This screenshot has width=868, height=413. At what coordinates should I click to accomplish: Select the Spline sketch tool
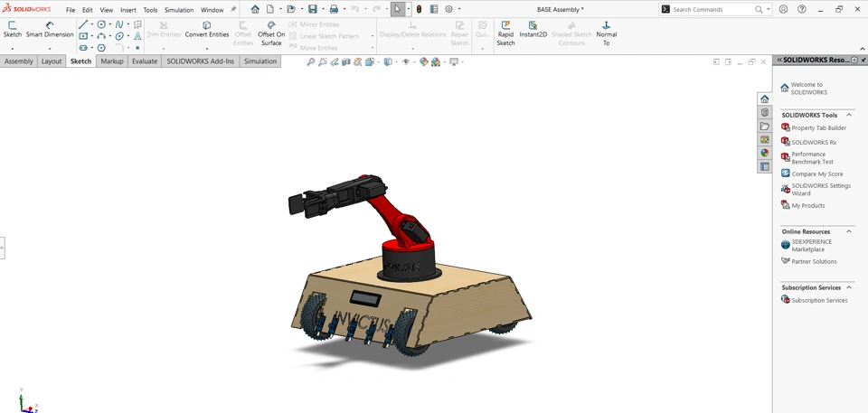[x=119, y=24]
